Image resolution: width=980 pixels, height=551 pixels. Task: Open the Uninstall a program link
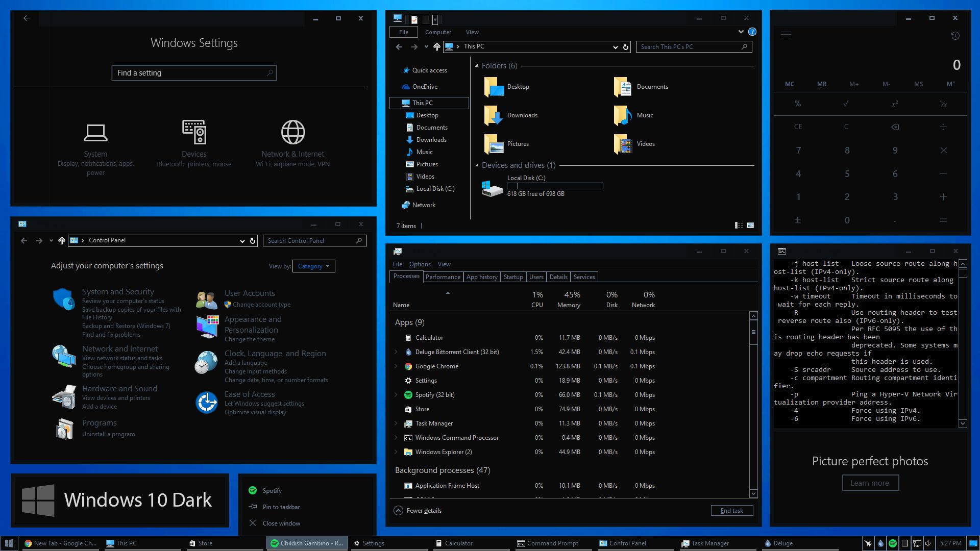[x=109, y=434]
